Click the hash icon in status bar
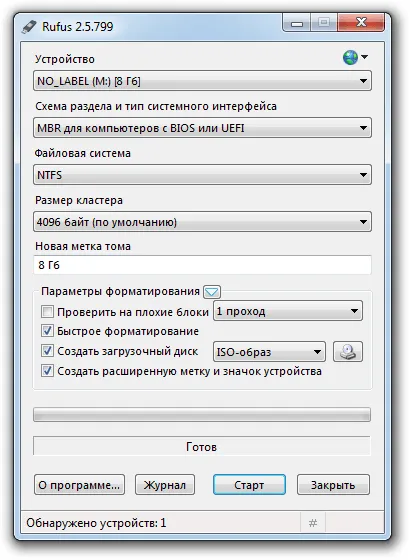 click(313, 523)
